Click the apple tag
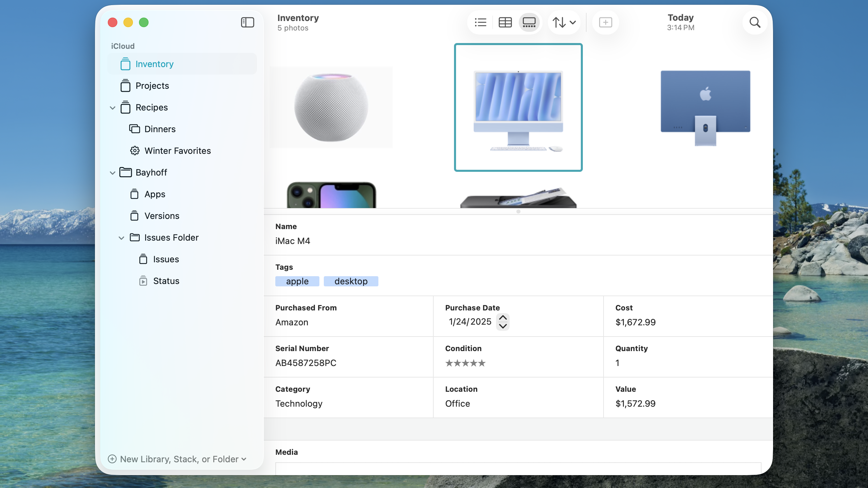The height and width of the screenshot is (488, 868). pyautogui.click(x=297, y=281)
